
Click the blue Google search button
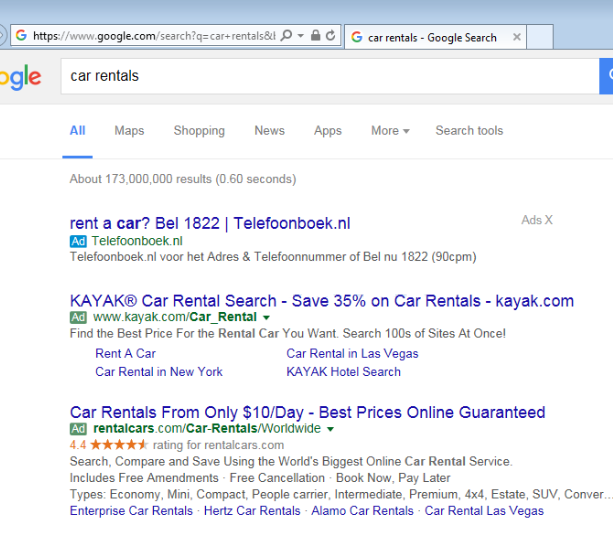point(606,76)
